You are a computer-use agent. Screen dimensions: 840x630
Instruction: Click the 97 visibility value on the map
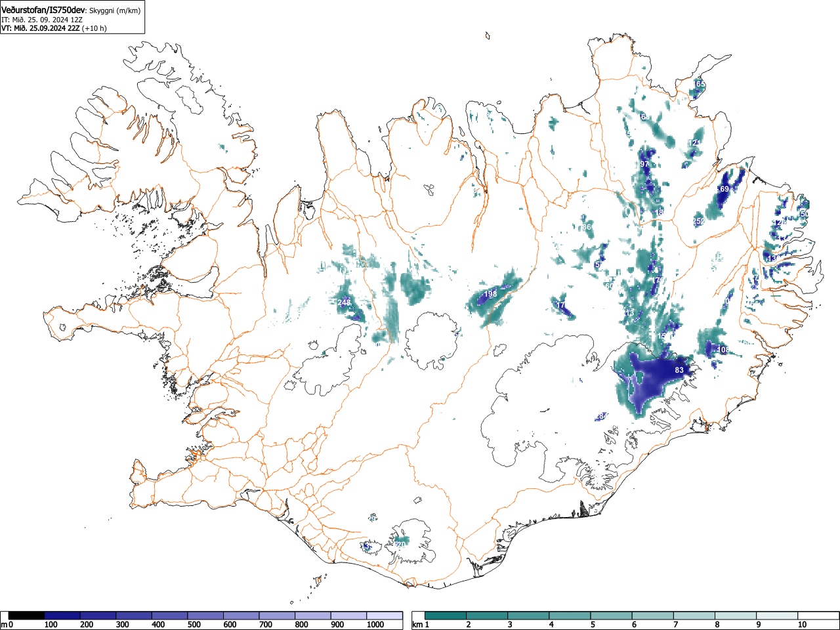[644, 164]
